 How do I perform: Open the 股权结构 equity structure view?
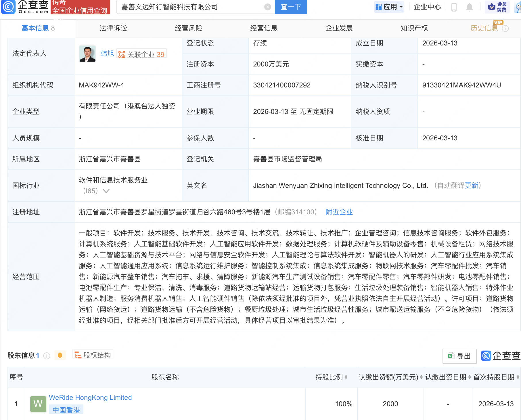pyautogui.click(x=93, y=355)
